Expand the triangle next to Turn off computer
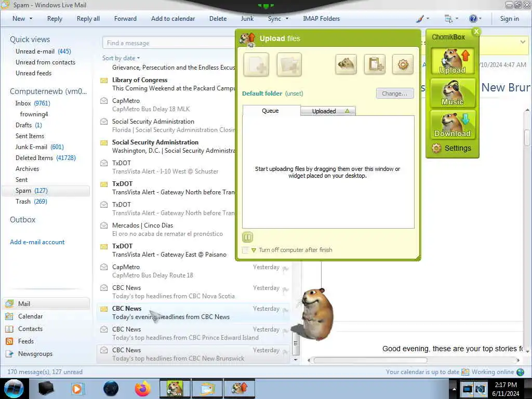 pos(254,250)
